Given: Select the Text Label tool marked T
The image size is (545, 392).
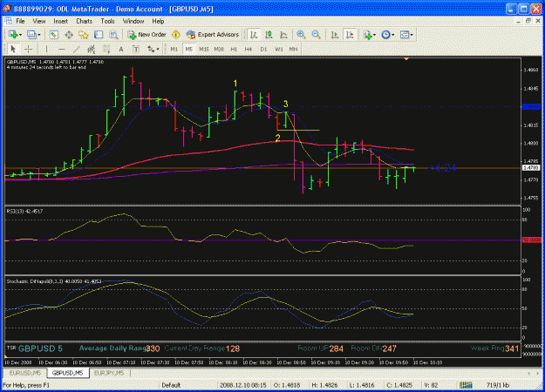Looking at the screenshot, I should click(136, 50).
